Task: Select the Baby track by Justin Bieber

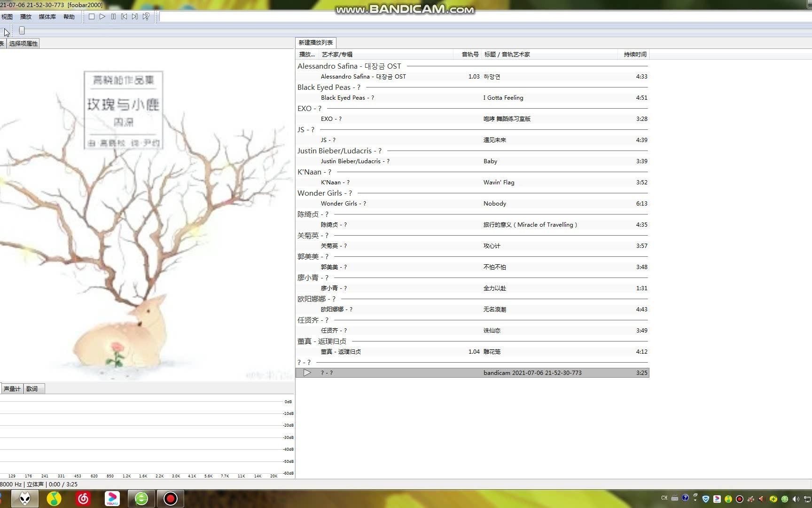Action: pyautogui.click(x=472, y=161)
